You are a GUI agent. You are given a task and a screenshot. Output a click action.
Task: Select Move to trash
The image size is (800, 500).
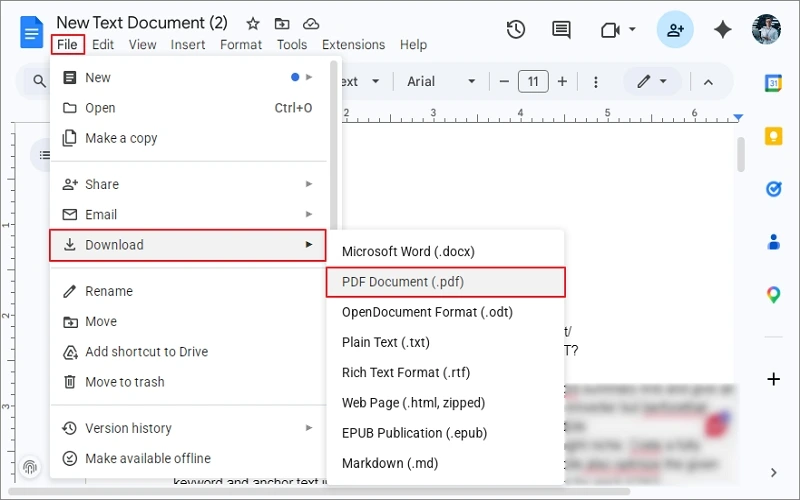click(x=188, y=382)
